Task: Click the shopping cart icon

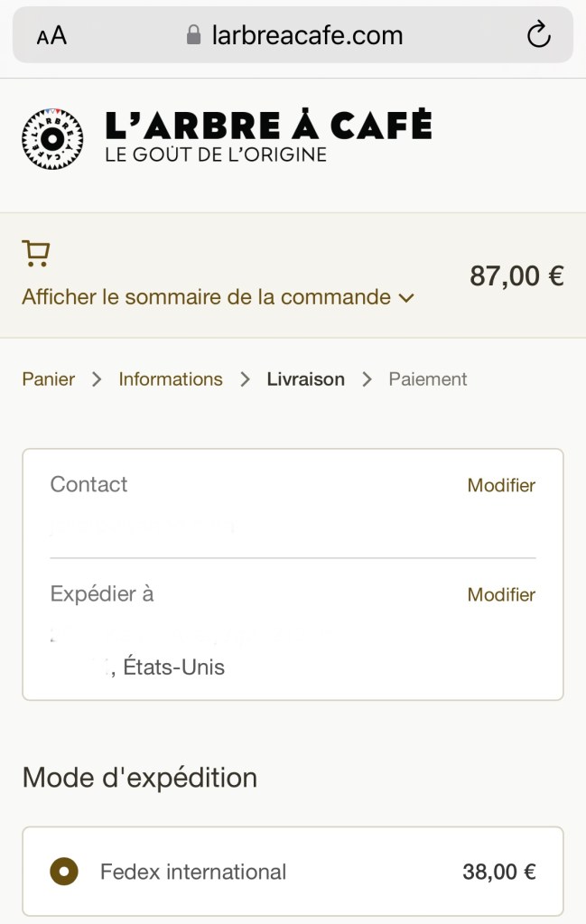Action: click(x=36, y=254)
